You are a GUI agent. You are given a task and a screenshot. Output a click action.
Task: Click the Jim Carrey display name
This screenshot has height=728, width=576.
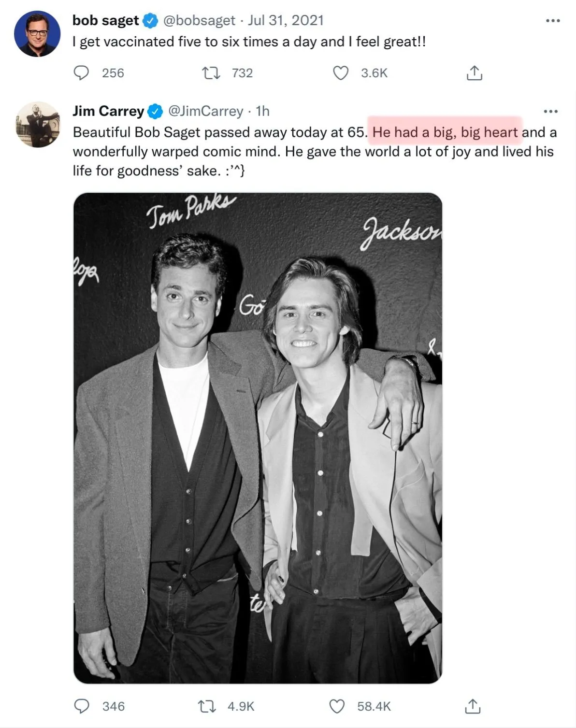[x=108, y=111]
